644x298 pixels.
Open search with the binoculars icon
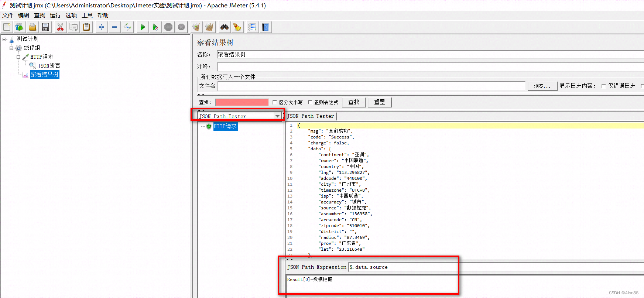point(224,27)
